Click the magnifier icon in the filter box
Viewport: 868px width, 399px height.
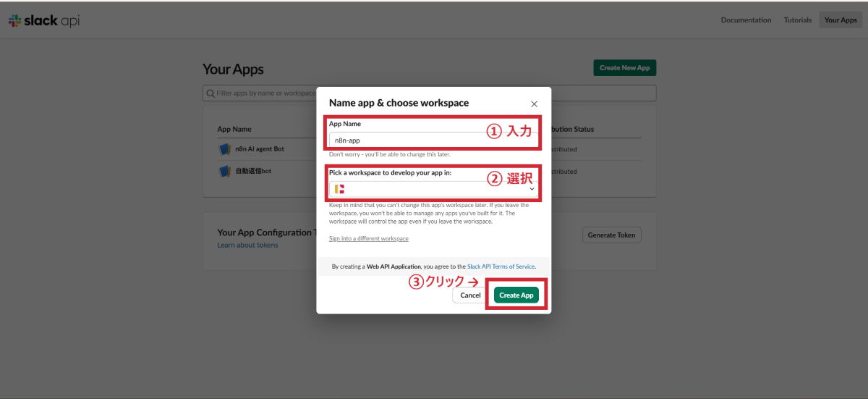(210, 93)
